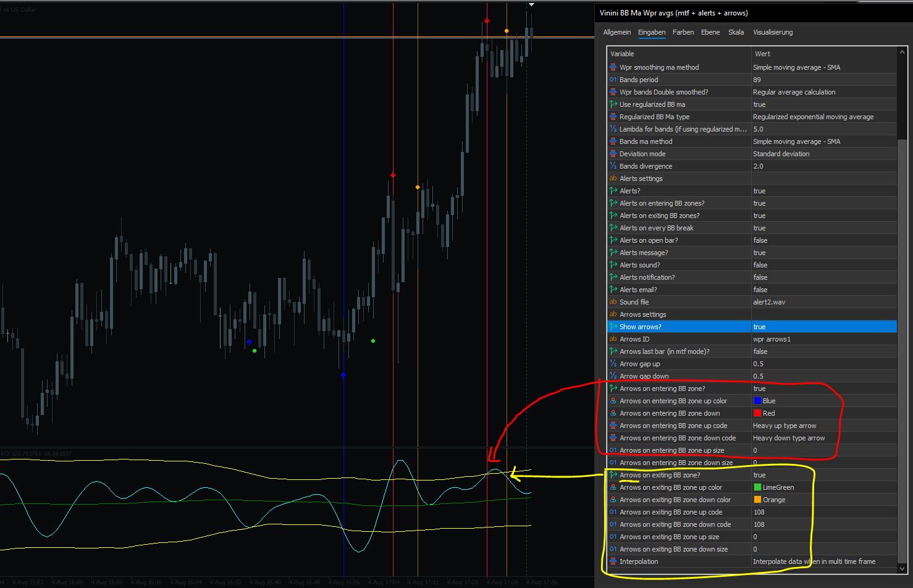The height and width of the screenshot is (588, 913).
Task: Click the ab icon beside Arrows settings
Action: click(613, 314)
